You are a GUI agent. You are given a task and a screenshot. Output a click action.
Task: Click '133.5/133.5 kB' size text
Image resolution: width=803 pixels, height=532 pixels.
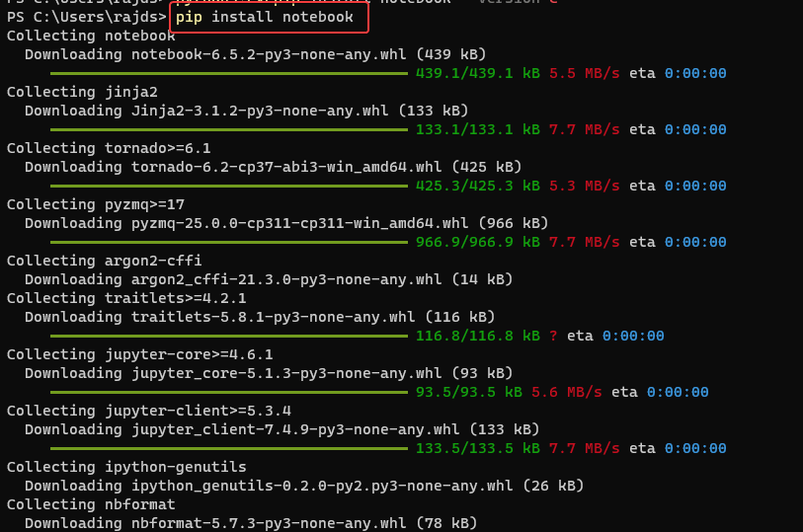[x=477, y=448]
